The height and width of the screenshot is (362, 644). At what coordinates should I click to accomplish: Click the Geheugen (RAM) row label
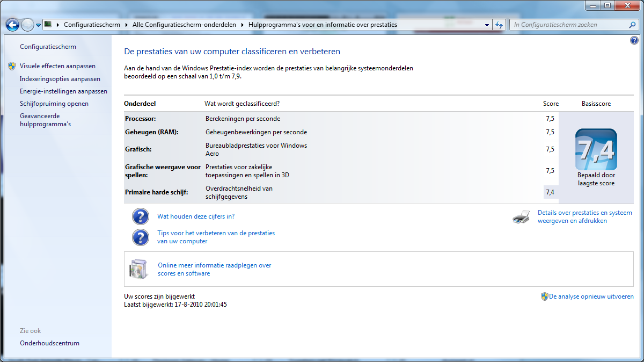(152, 132)
